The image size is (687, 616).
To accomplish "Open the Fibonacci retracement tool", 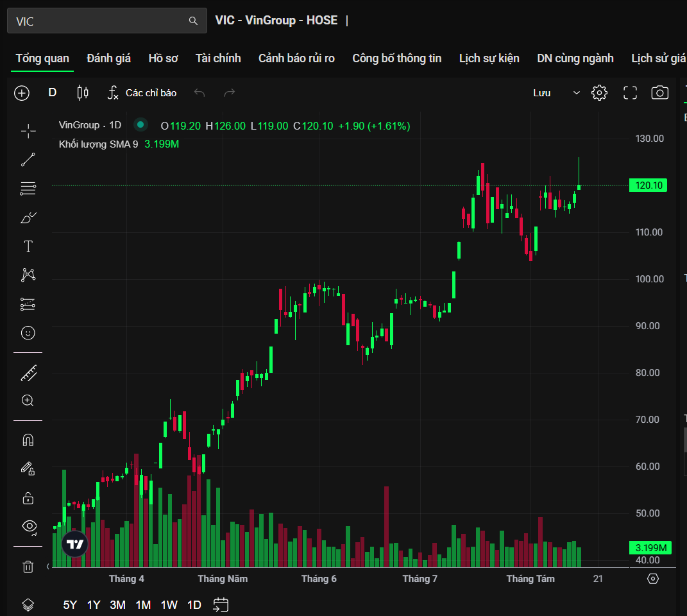I will coord(28,189).
